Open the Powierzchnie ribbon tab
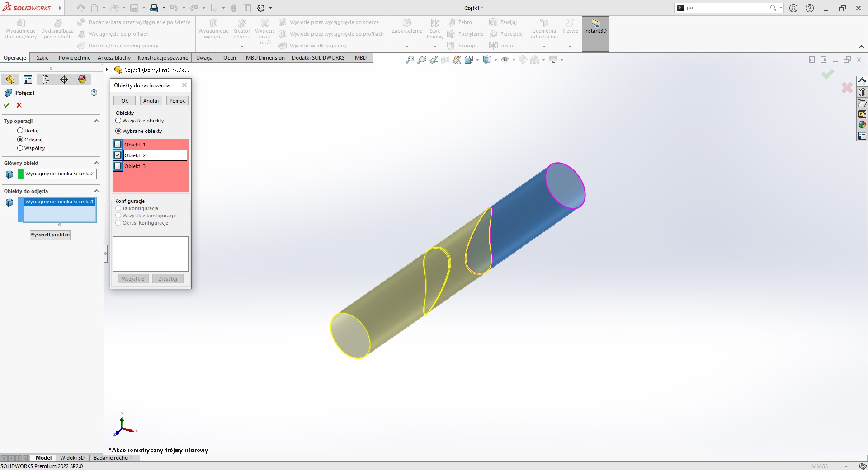Image resolution: width=868 pixels, height=470 pixels. click(x=75, y=58)
